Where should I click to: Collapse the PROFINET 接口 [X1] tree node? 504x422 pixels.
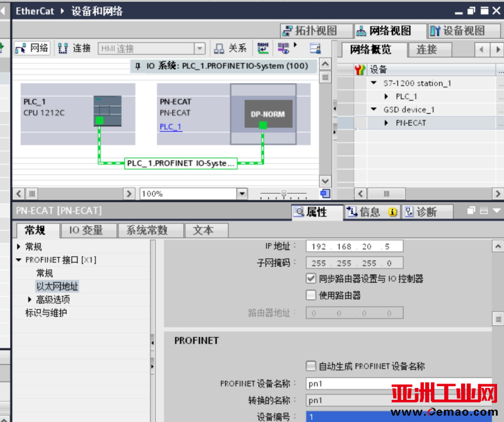pos(19,259)
